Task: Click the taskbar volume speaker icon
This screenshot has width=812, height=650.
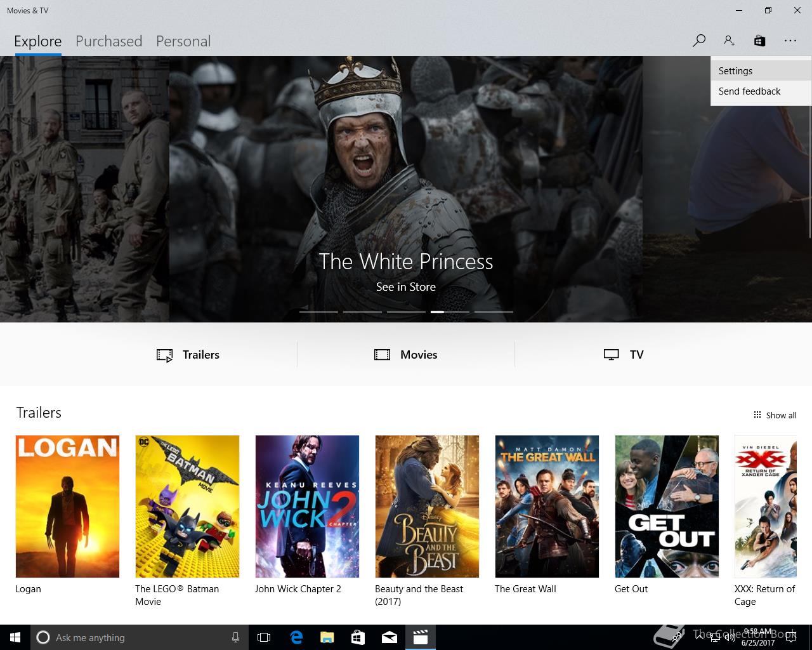Action: (730, 637)
